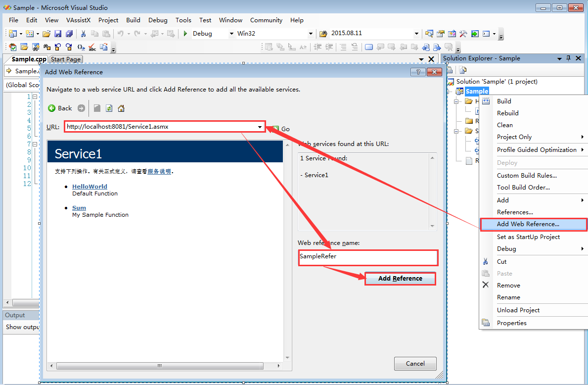
Task: Click the gray Forward arrow icon
Action: (x=82, y=108)
